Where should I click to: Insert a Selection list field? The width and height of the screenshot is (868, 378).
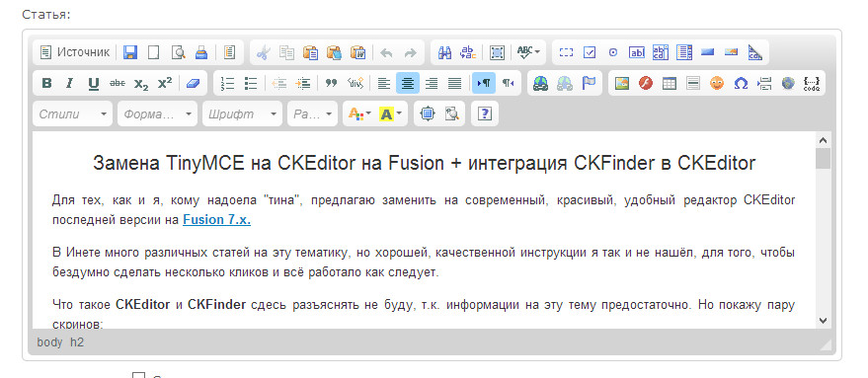(684, 52)
